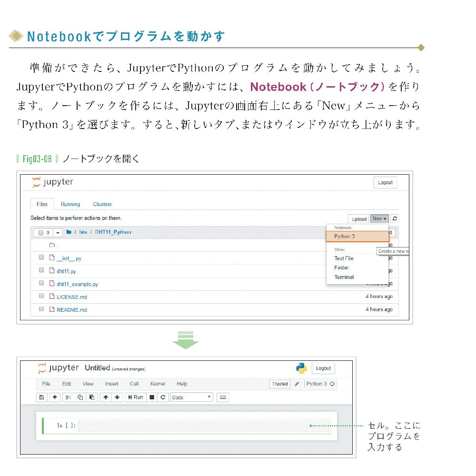This screenshot has width=476, height=476.
Task: Run the current cell
Action: coord(136,397)
